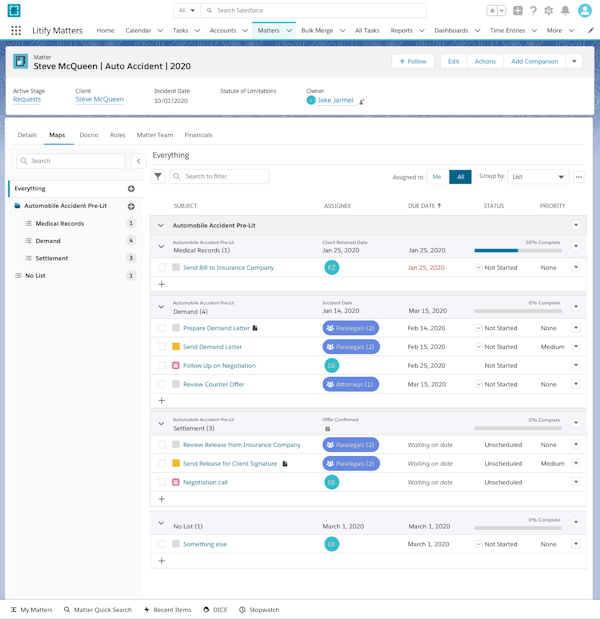This screenshot has height=619, width=600.
Task: Check the Send Bill to Insurance Company checkbox
Action: [x=162, y=268]
